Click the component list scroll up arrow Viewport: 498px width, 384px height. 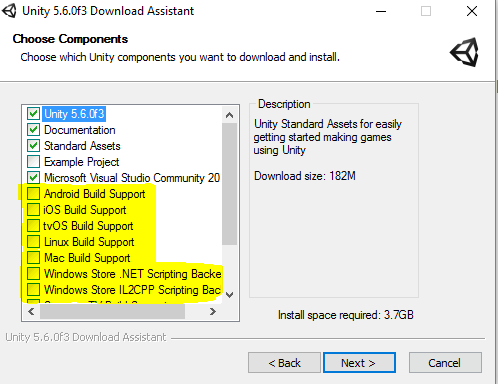[x=229, y=115]
